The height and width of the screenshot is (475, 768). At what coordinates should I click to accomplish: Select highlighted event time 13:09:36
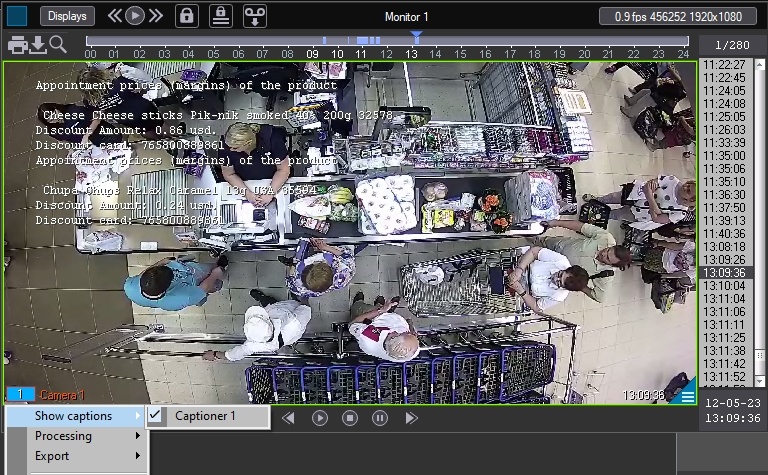(x=724, y=273)
